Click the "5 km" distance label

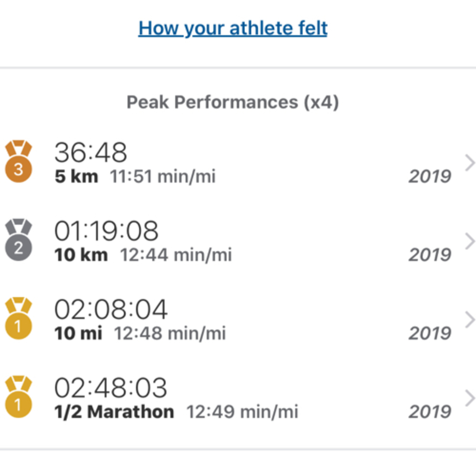(x=76, y=176)
